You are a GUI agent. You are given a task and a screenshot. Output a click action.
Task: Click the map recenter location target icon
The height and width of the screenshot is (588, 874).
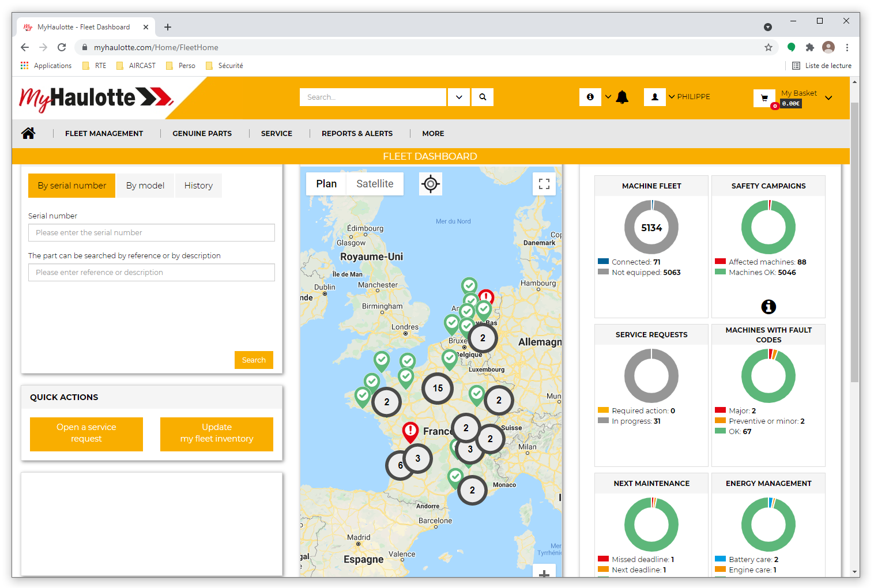[x=430, y=184]
